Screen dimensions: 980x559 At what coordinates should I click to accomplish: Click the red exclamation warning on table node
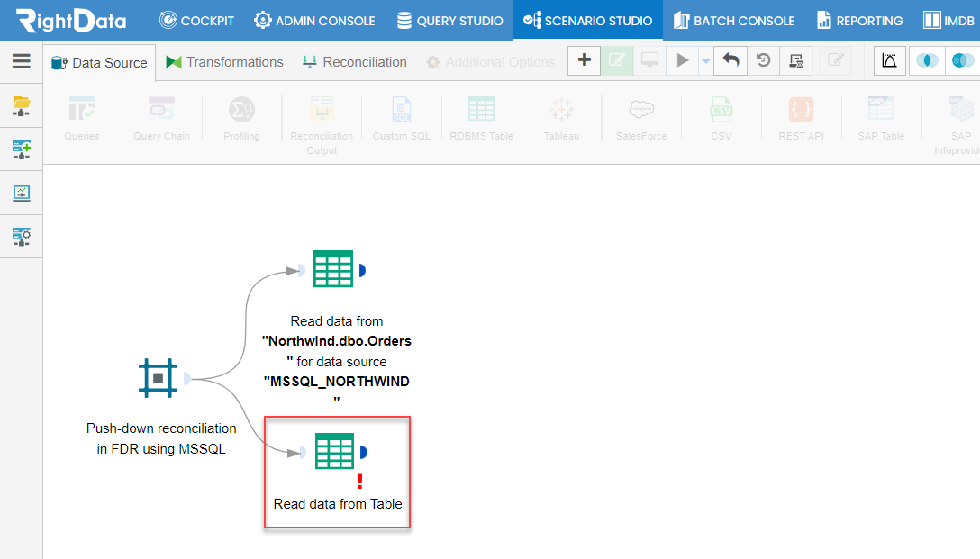pyautogui.click(x=359, y=482)
